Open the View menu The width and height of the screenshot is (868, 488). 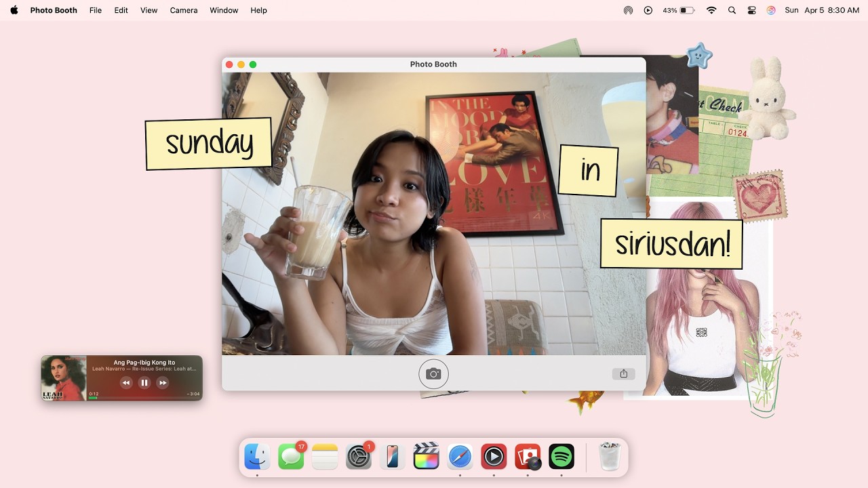[x=149, y=10]
